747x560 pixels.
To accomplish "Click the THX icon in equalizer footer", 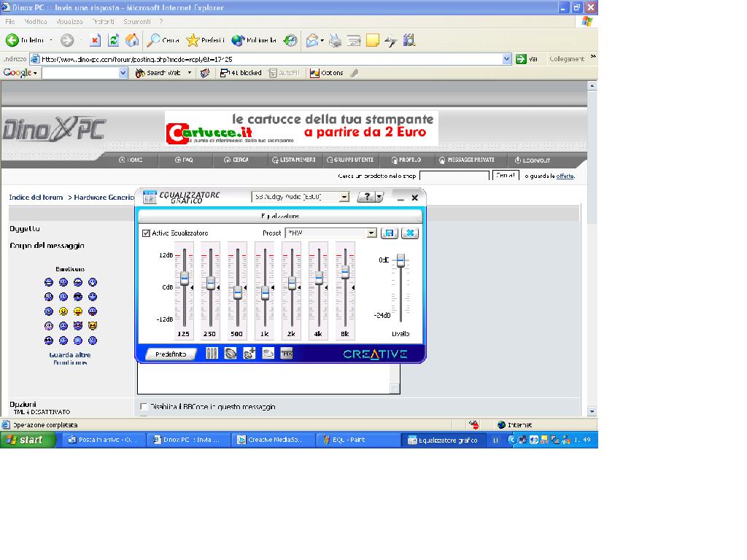I will (287, 354).
